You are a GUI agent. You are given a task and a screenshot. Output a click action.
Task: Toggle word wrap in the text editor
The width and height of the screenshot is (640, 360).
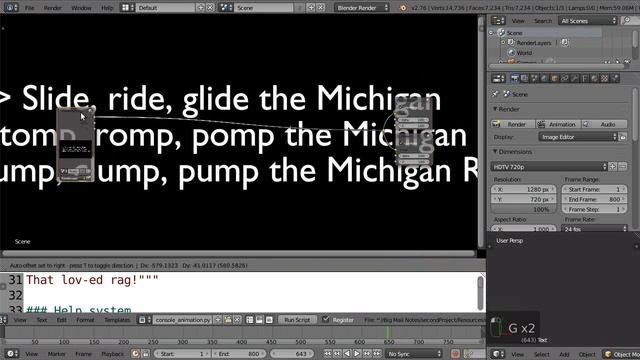pyautogui.click(x=259, y=320)
